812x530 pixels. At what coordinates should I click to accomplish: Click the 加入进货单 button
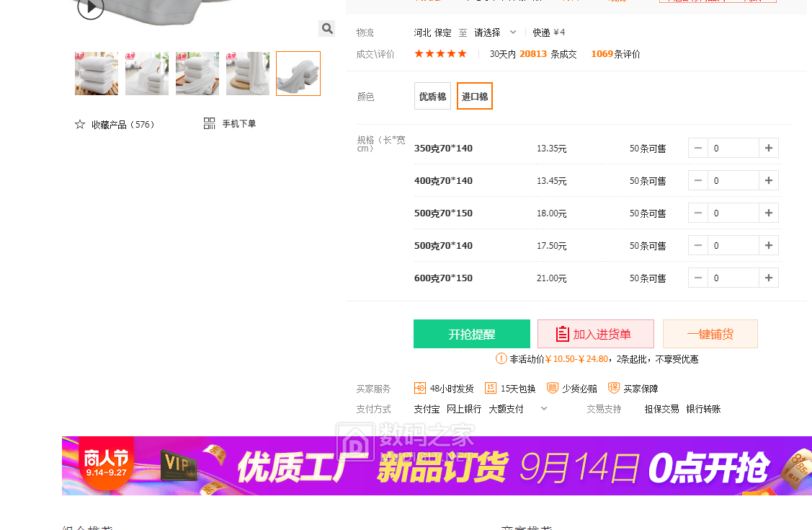[595, 334]
